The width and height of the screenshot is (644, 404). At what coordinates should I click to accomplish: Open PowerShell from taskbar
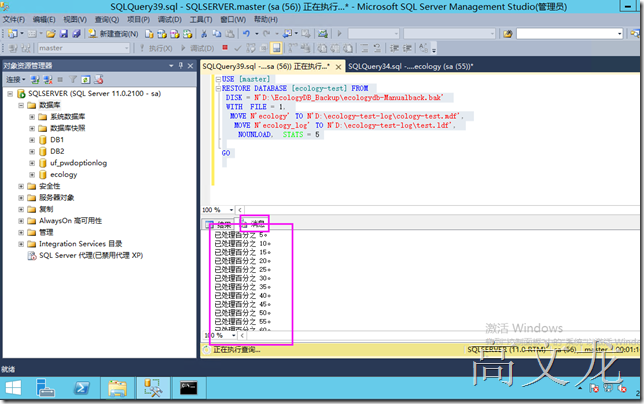click(81, 388)
